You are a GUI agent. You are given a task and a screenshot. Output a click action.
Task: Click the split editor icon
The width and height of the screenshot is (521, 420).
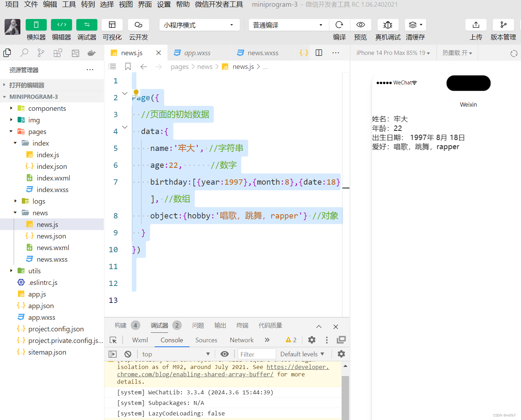(x=319, y=53)
